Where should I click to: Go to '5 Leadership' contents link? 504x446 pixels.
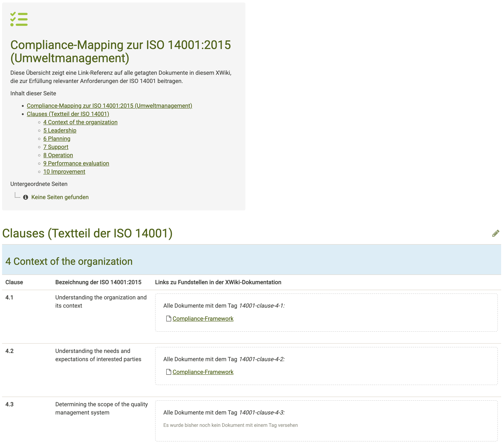tap(60, 130)
